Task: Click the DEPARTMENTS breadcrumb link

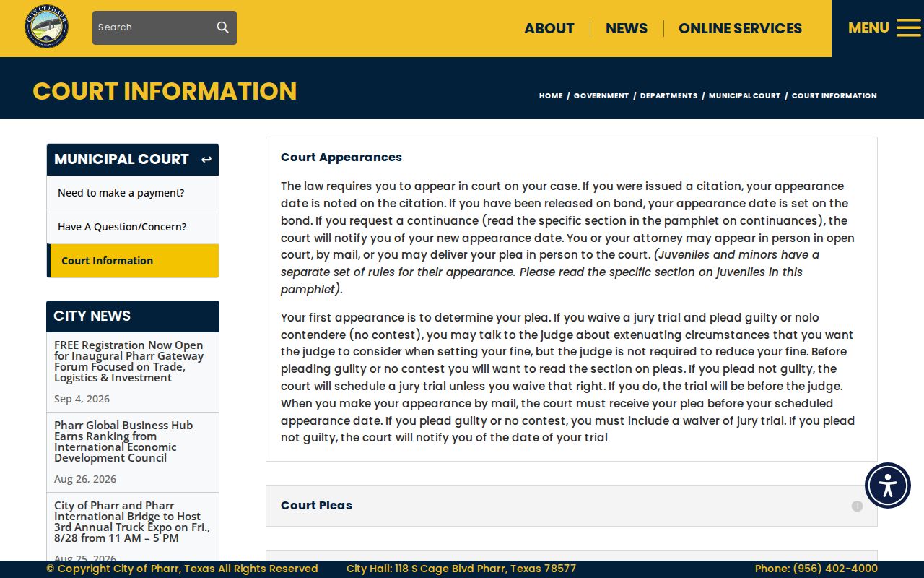Action: point(668,95)
